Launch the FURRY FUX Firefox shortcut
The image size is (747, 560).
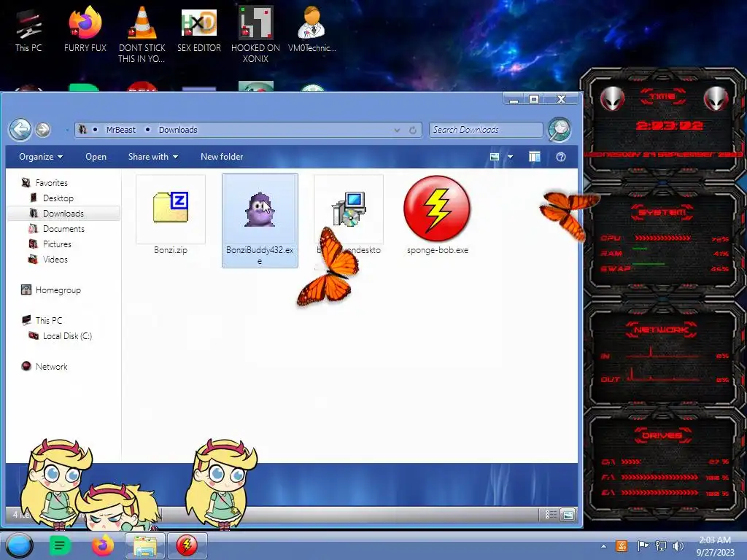85,29
